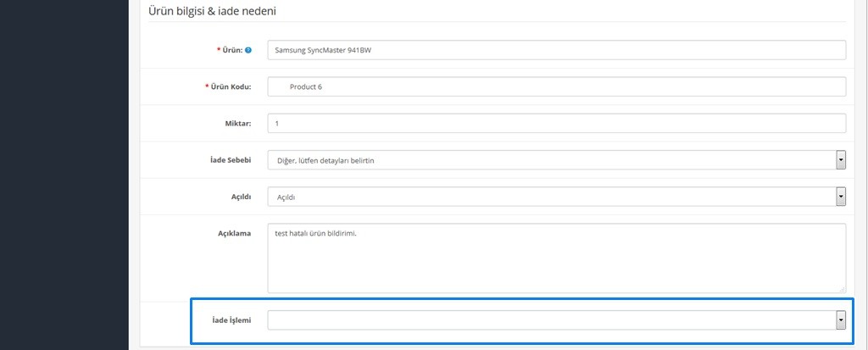Click the Açıklama label
Screen dimensions: 868x350
(234, 233)
